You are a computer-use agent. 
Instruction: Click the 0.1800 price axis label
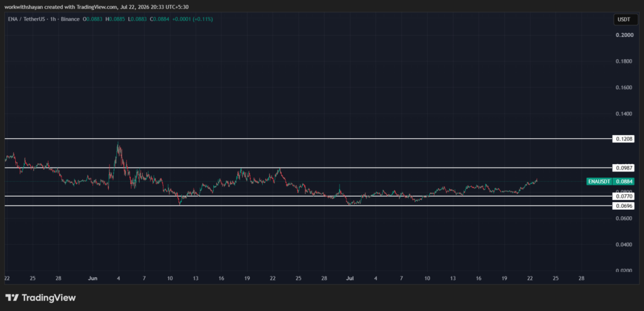point(623,62)
